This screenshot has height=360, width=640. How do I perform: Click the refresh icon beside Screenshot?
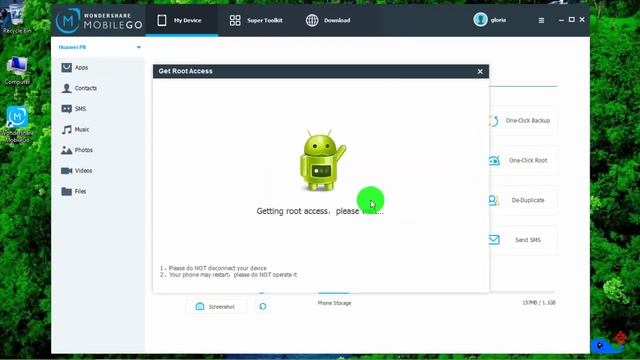coord(262,307)
